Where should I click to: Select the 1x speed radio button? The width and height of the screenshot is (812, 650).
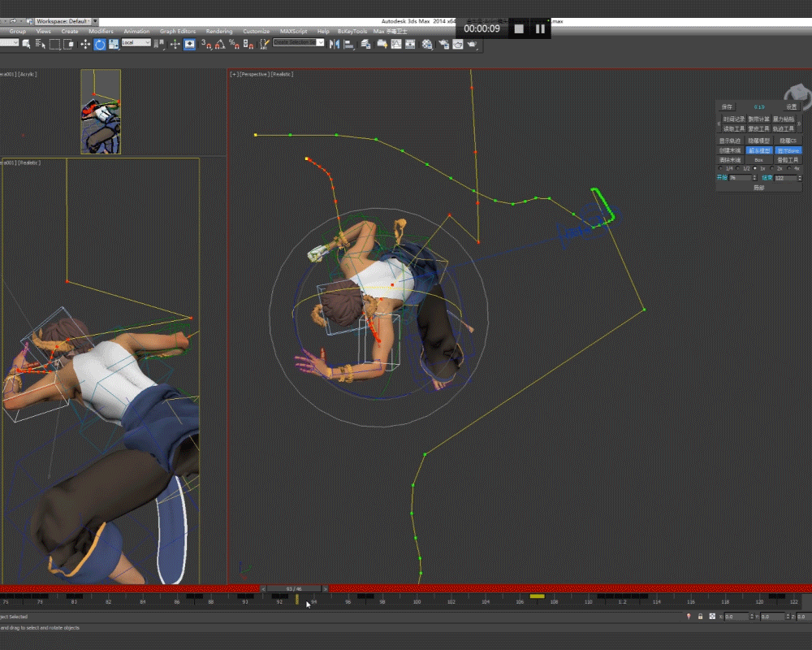coord(754,168)
